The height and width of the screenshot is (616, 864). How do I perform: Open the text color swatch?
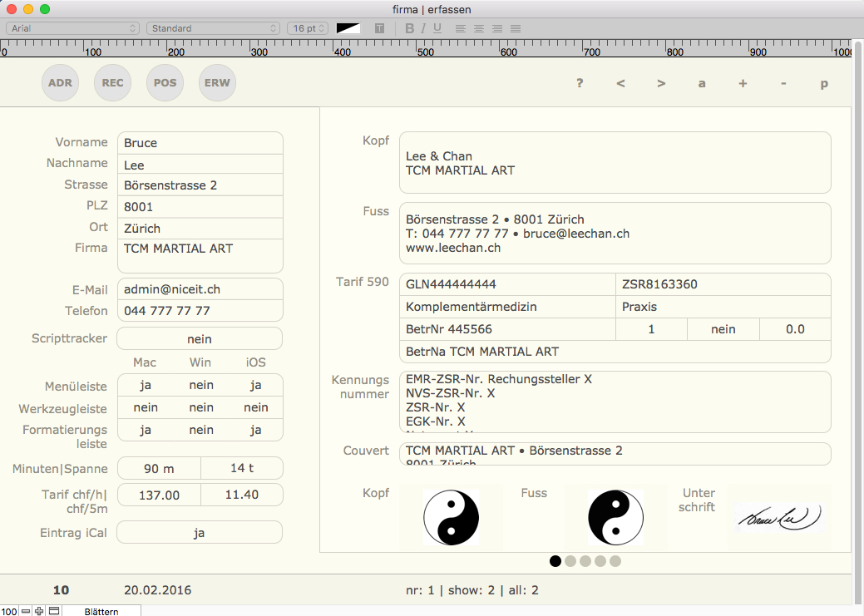coord(348,28)
